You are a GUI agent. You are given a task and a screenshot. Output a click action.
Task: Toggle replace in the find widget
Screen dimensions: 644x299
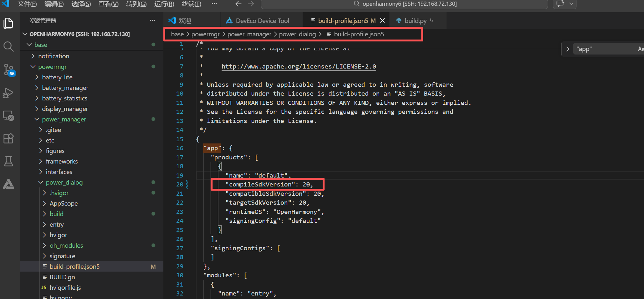(x=568, y=49)
